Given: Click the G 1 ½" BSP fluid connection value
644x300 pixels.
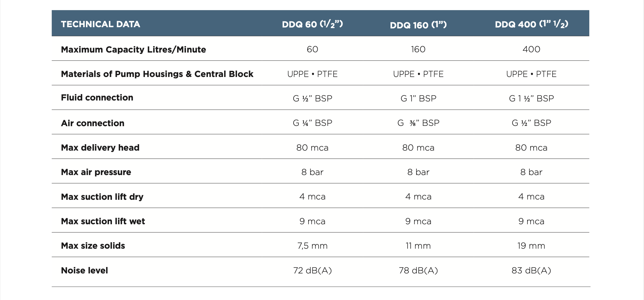Looking at the screenshot, I should pyautogui.click(x=531, y=98).
